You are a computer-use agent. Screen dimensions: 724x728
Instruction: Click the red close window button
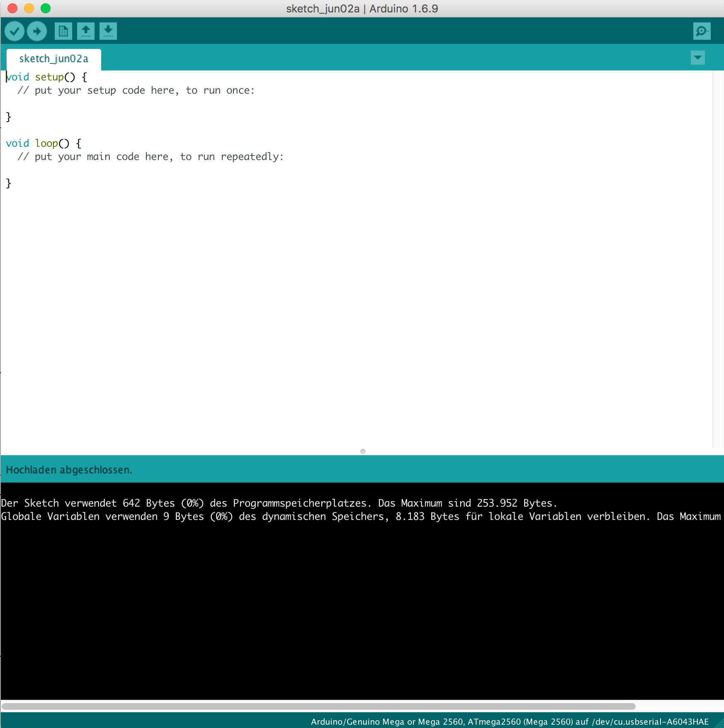[x=12, y=8]
